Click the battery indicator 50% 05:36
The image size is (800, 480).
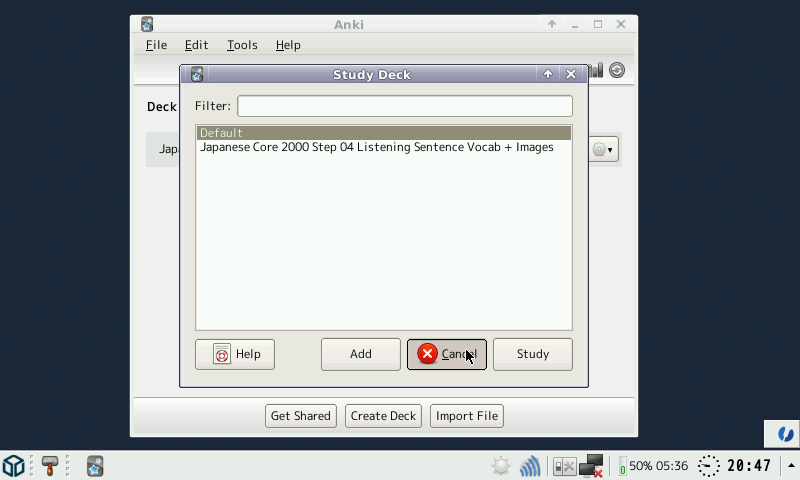pyautogui.click(x=654, y=466)
